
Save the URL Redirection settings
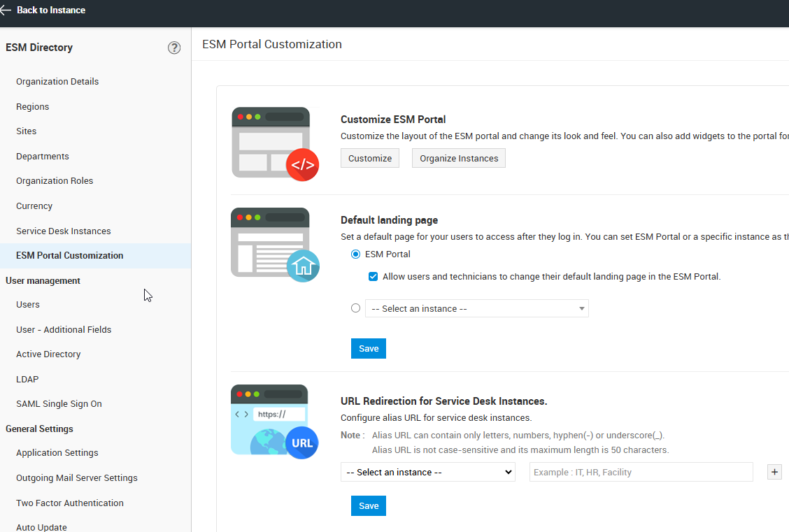click(369, 506)
